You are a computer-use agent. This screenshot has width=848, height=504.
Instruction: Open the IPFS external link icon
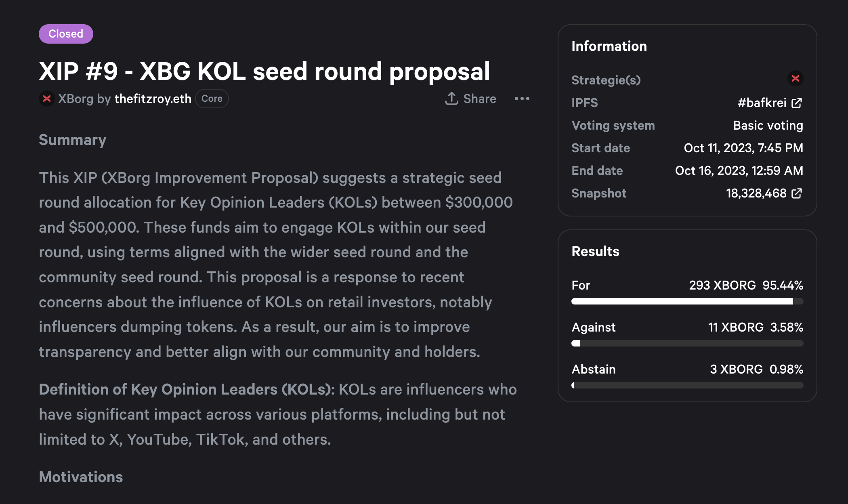point(797,103)
